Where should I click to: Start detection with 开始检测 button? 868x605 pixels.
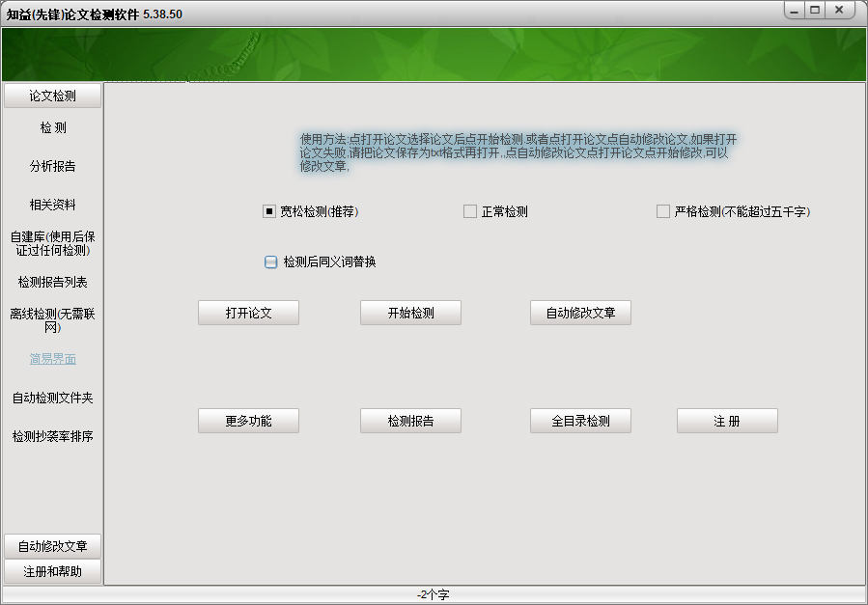pyautogui.click(x=410, y=313)
